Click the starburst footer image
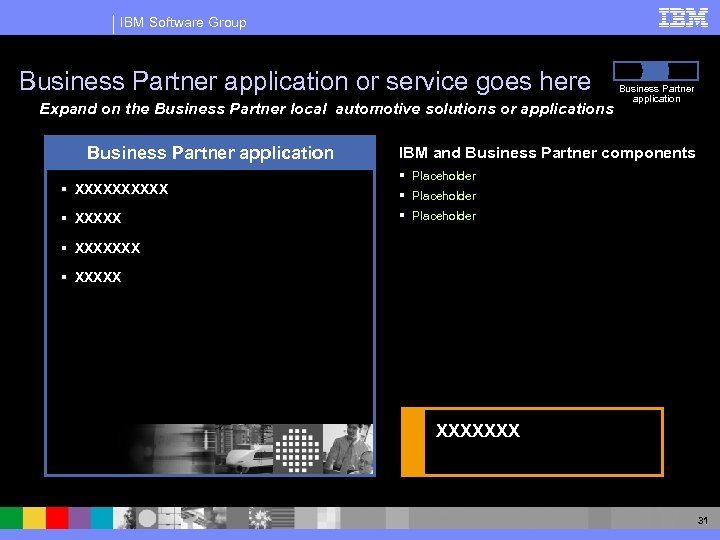The height and width of the screenshot is (540, 720). coord(260,518)
